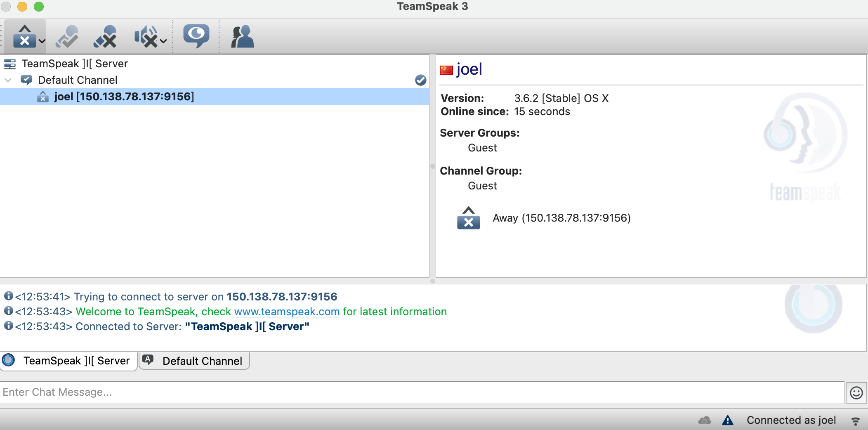Click the default channel checkmark badge
Viewport: 868px width, 430px height.
[x=420, y=80]
